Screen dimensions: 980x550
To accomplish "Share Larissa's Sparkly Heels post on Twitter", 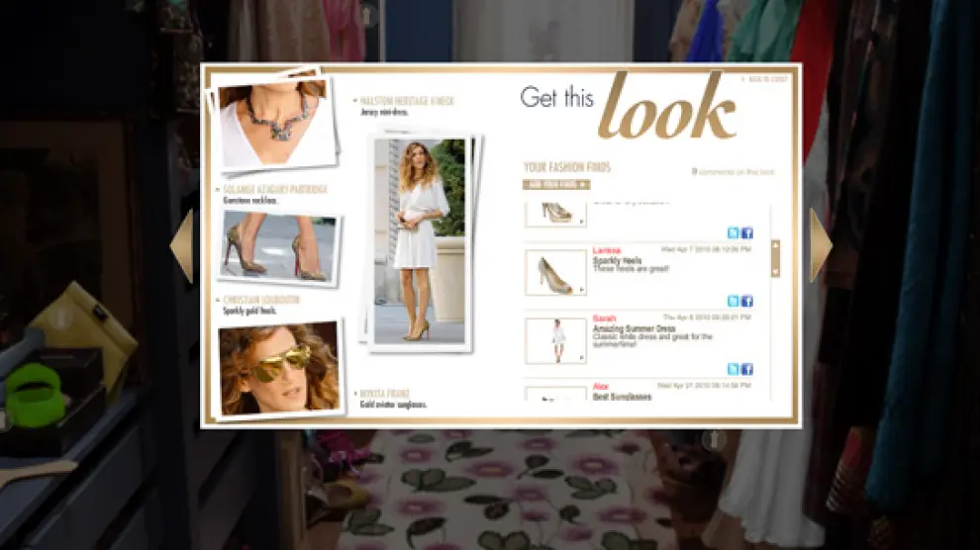I will tap(733, 301).
